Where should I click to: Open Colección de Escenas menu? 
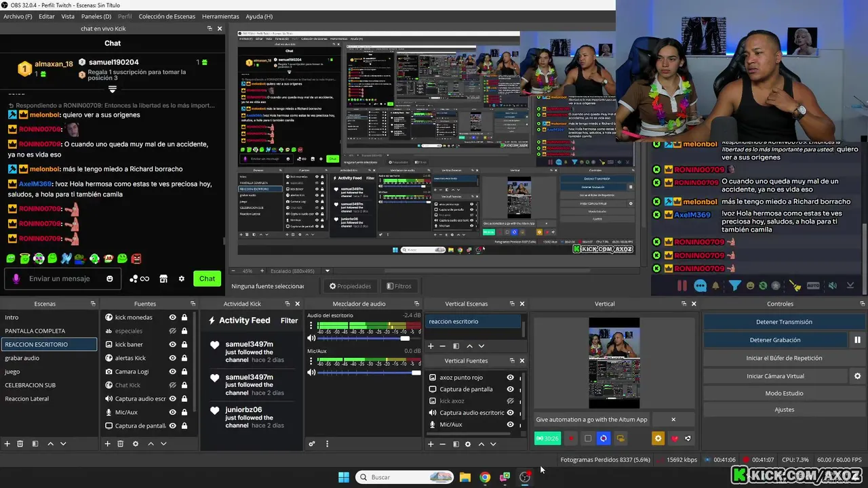[x=167, y=16]
